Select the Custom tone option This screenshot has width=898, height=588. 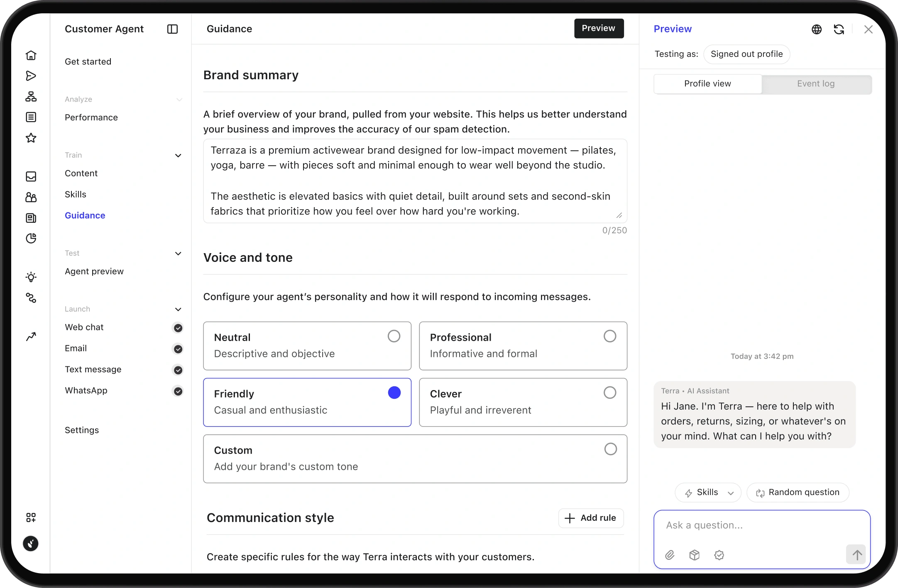415,459
